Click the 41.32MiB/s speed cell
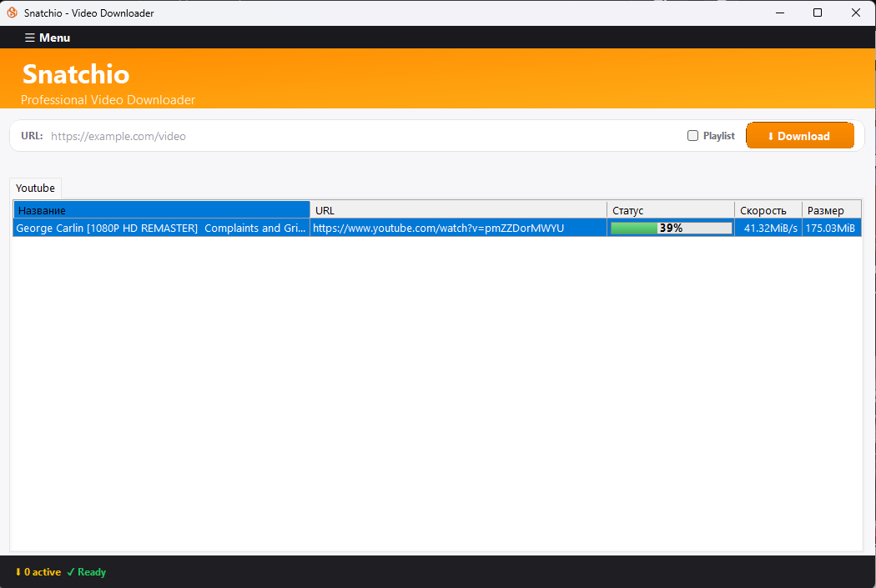The image size is (876, 588). click(x=769, y=228)
